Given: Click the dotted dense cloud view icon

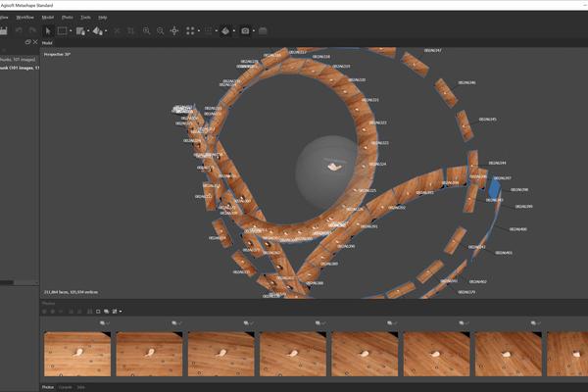Looking at the screenshot, I should 208,31.
